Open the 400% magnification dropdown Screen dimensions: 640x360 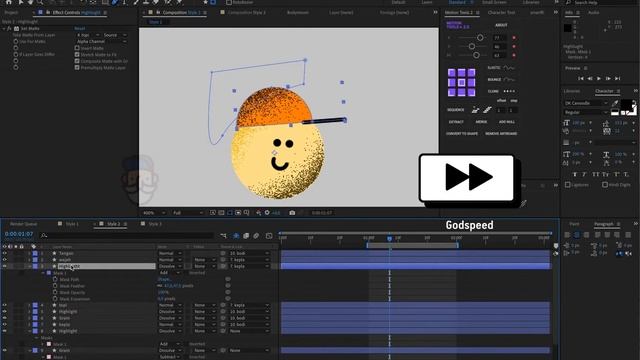point(154,213)
